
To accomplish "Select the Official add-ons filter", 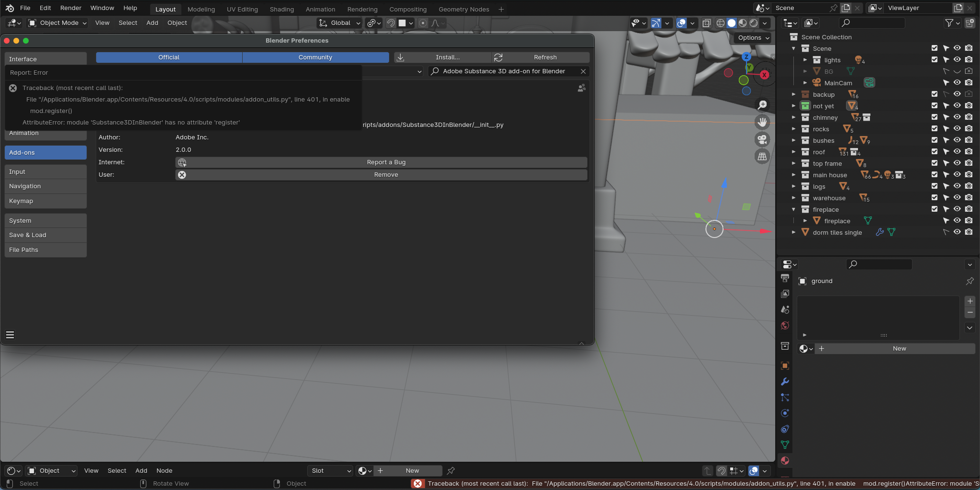I will pyautogui.click(x=169, y=57).
